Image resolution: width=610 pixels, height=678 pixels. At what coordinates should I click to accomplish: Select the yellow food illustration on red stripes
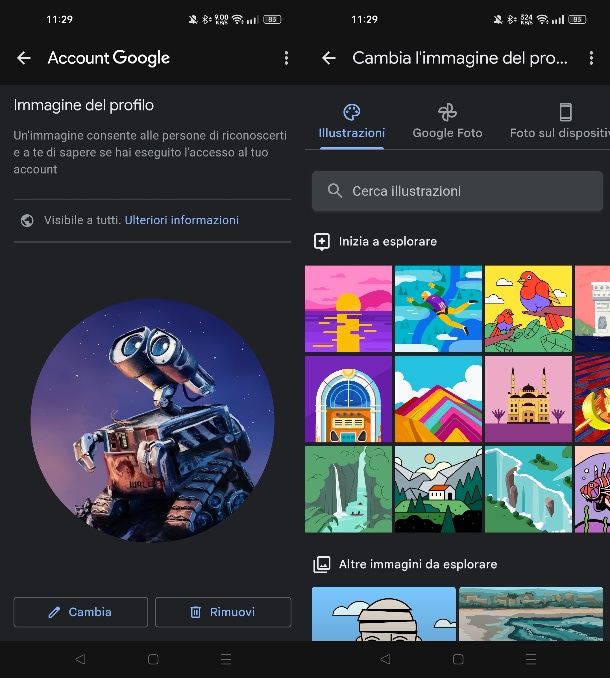pyautogui.click(x=592, y=399)
